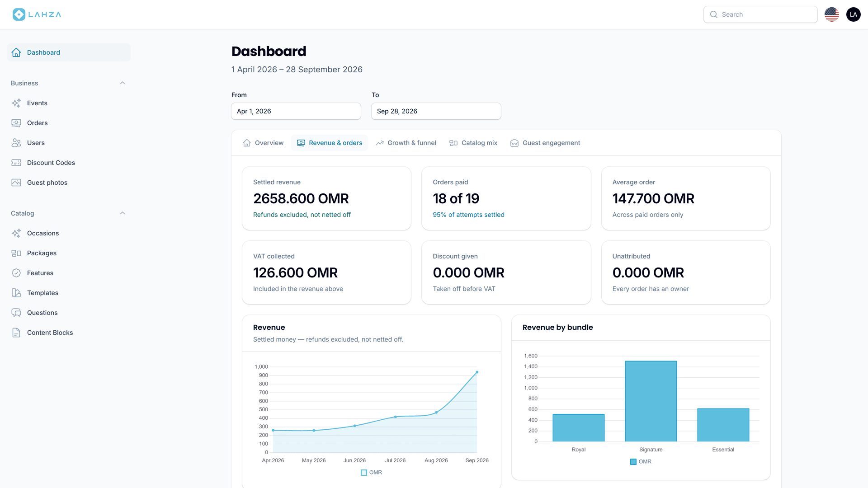Click 'Every order has an owner' text

click(651, 289)
